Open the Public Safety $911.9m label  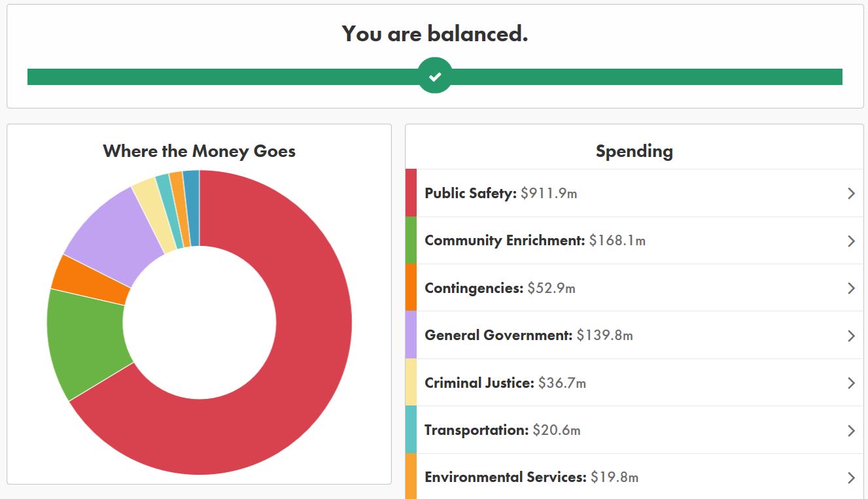pyautogui.click(x=500, y=193)
